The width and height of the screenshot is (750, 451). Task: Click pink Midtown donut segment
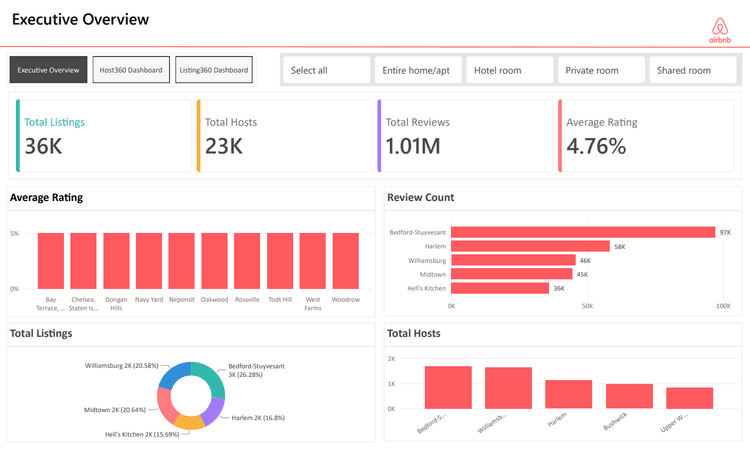pos(165,407)
